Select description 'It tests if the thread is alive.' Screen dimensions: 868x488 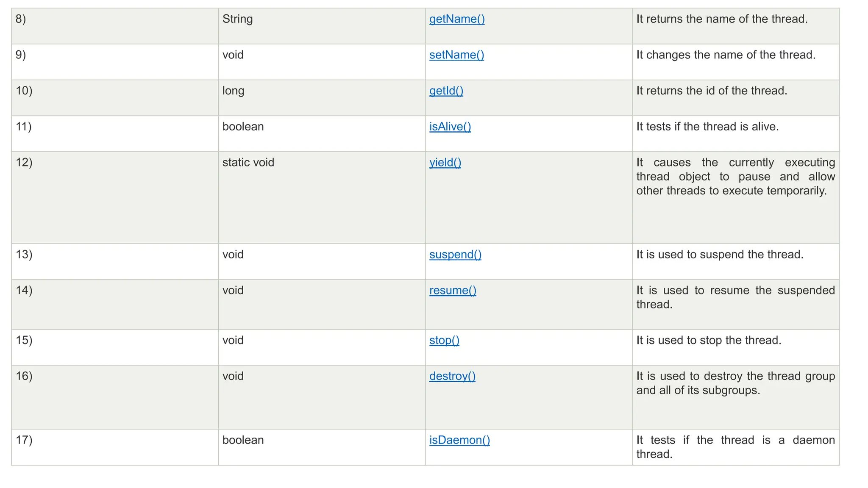click(707, 127)
